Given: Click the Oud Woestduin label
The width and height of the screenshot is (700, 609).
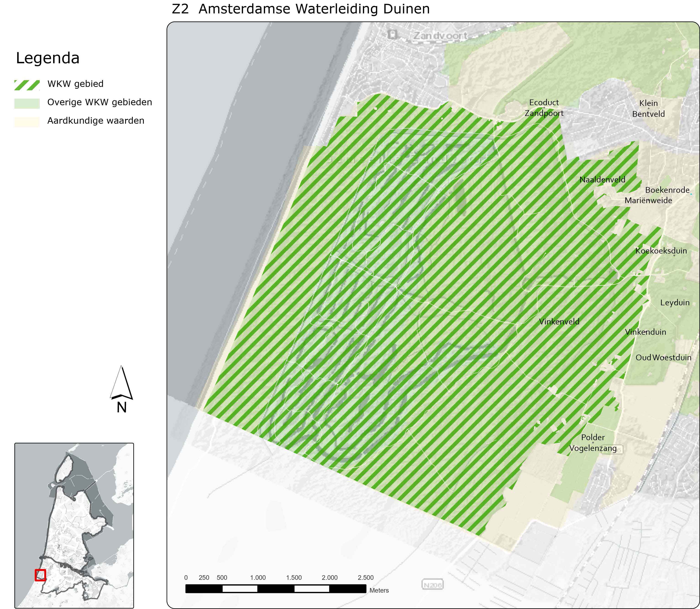Looking at the screenshot, I should 663,358.
